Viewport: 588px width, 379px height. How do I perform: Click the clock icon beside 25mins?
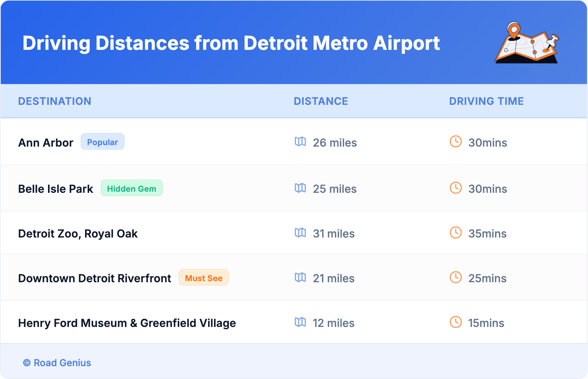pos(456,277)
